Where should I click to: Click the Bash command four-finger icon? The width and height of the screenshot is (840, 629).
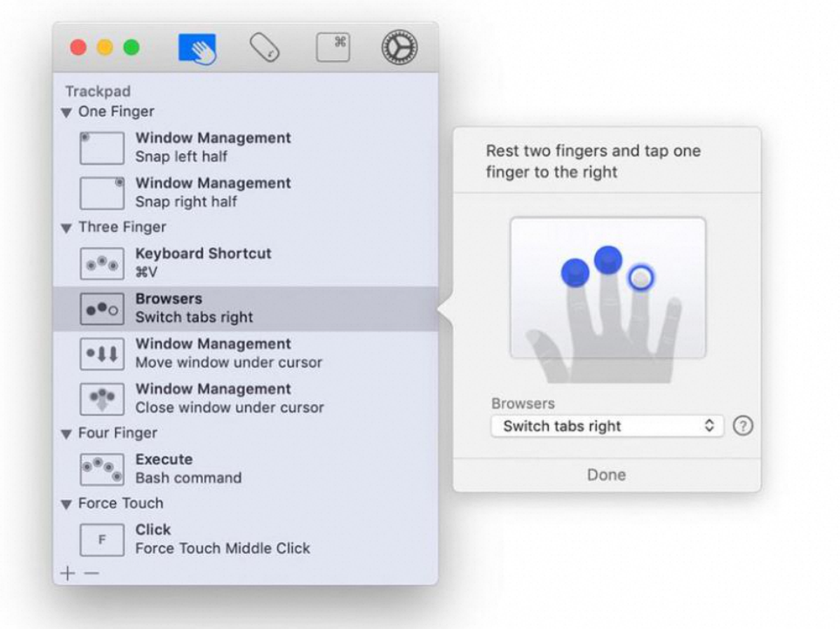click(x=102, y=470)
